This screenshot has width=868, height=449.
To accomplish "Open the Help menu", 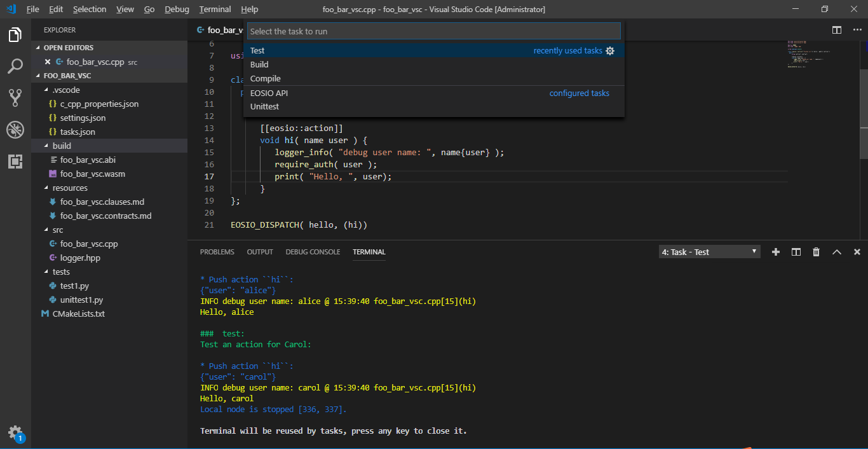I will (250, 9).
